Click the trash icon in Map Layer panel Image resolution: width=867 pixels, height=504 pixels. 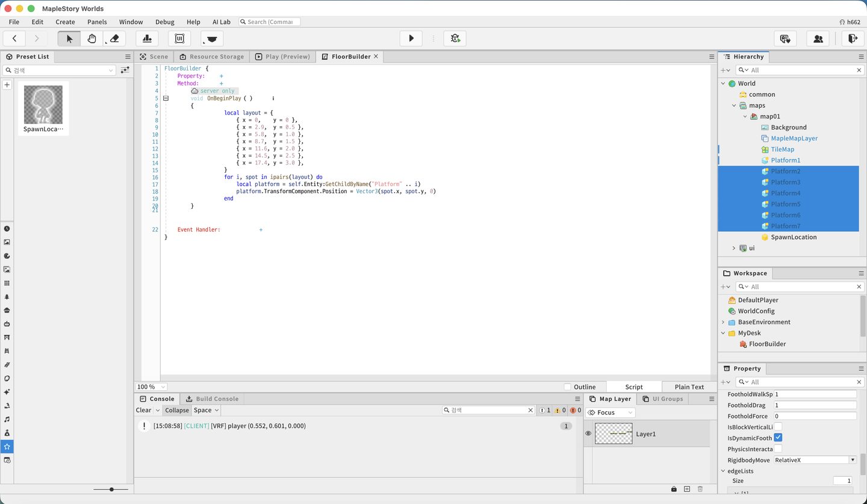(x=700, y=489)
